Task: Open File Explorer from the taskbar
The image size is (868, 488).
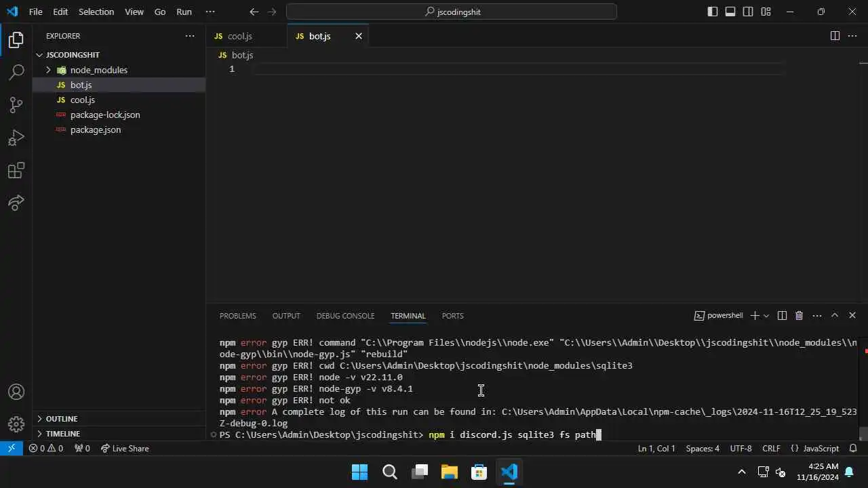Action: [449, 472]
